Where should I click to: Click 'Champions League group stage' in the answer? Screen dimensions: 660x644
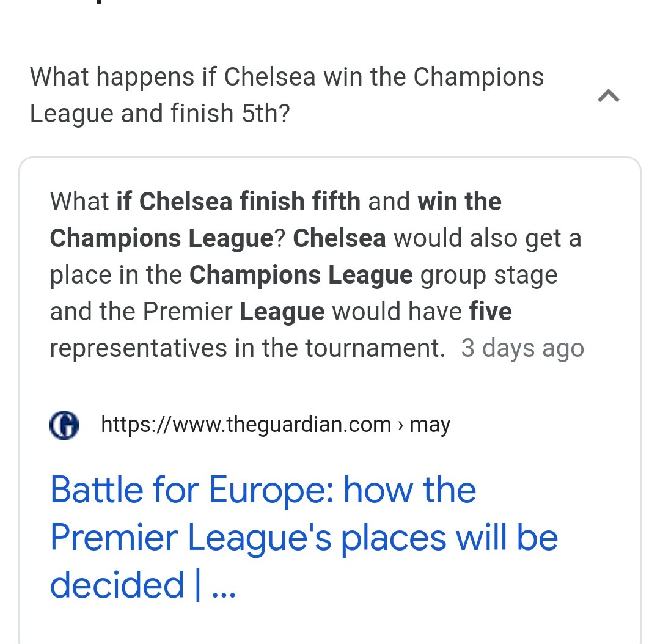tap(373, 275)
